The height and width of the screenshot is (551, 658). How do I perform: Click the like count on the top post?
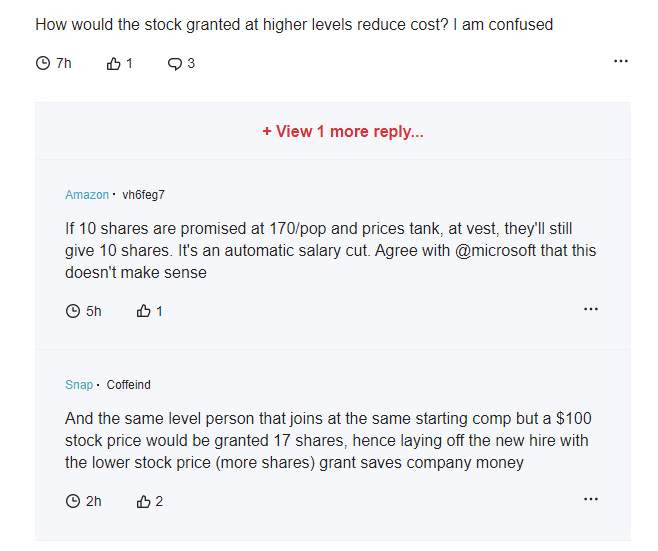click(x=129, y=63)
